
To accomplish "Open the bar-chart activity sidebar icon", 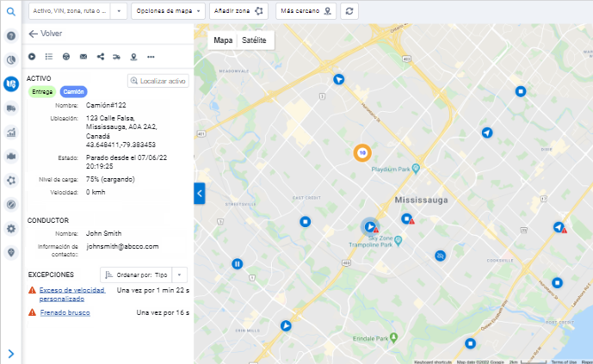I will 11,133.
